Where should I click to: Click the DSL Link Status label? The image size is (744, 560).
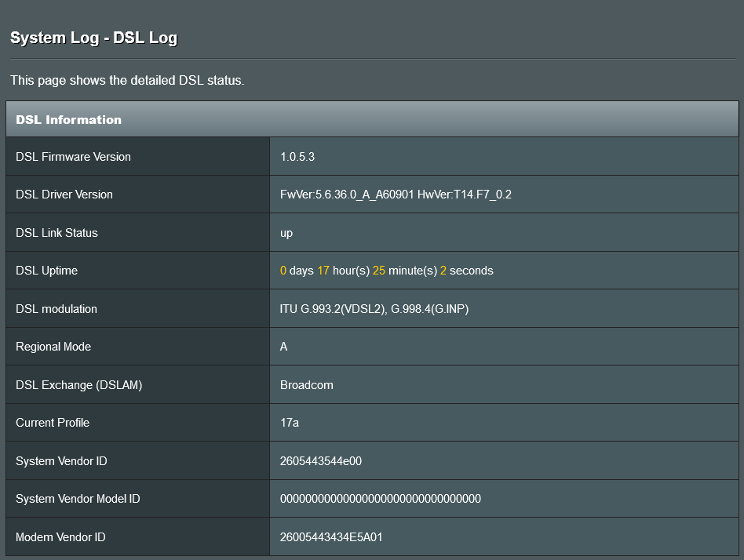click(57, 233)
